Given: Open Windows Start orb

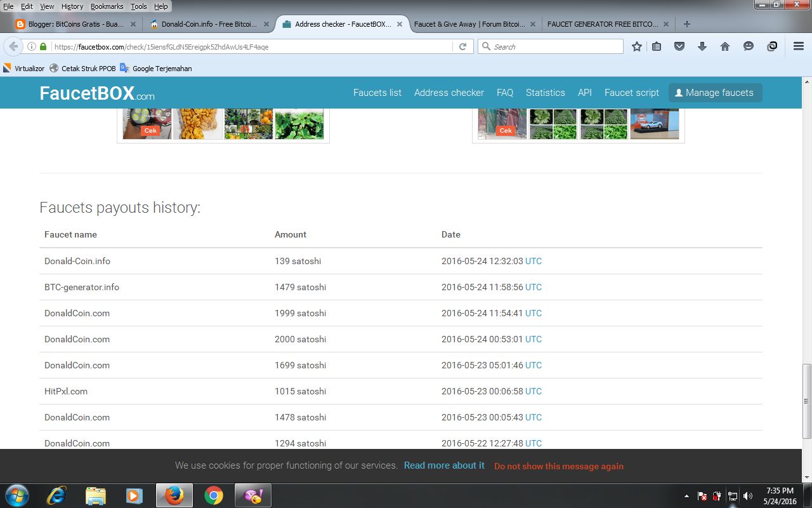Looking at the screenshot, I should pyautogui.click(x=16, y=496).
